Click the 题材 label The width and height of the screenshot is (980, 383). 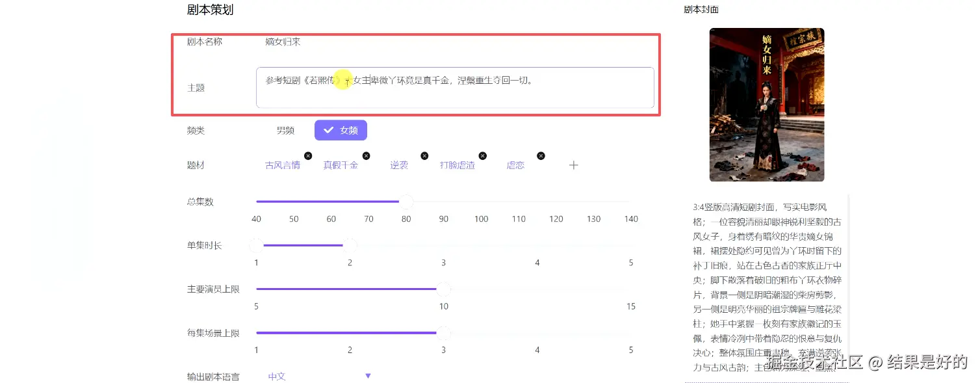(196, 165)
